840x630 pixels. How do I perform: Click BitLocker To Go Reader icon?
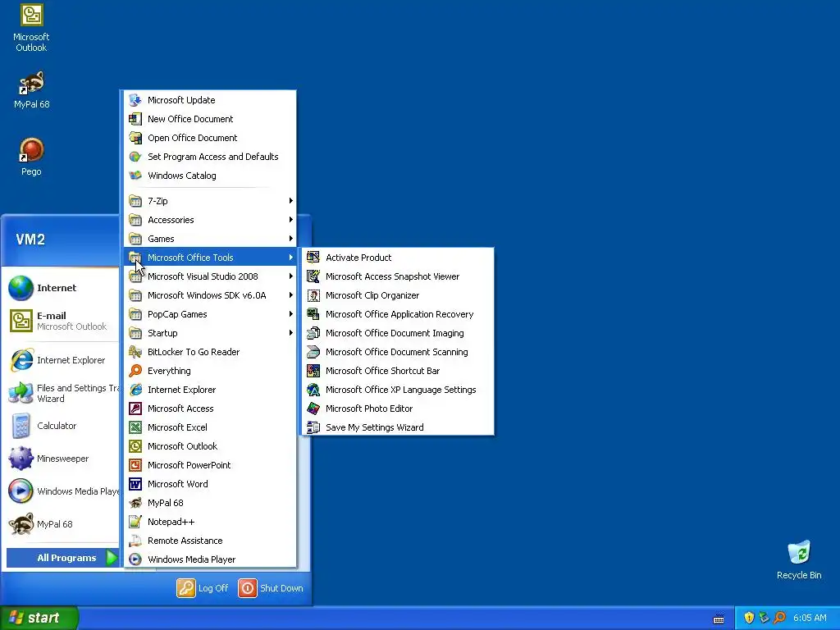tap(135, 352)
